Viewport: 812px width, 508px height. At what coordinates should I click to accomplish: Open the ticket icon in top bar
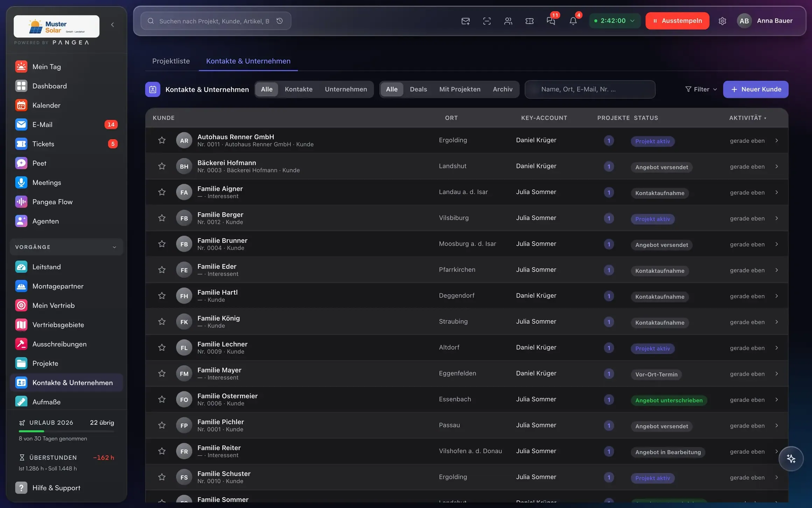pos(530,21)
